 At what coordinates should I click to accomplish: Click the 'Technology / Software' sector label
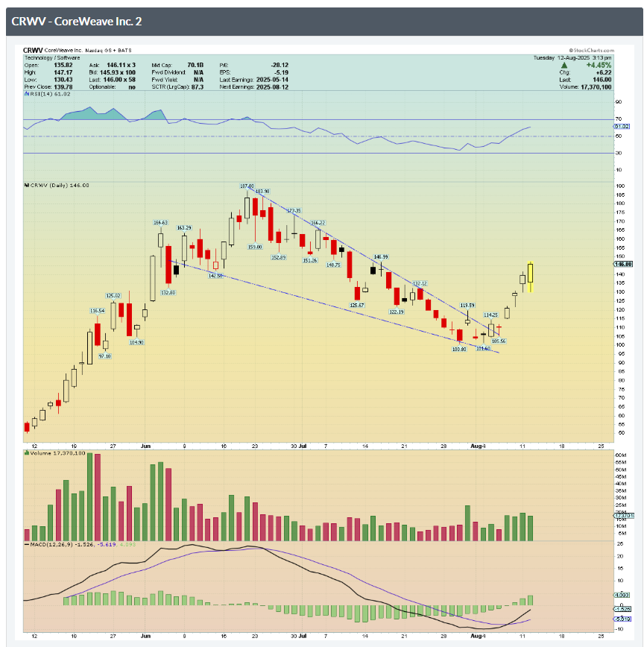point(52,58)
